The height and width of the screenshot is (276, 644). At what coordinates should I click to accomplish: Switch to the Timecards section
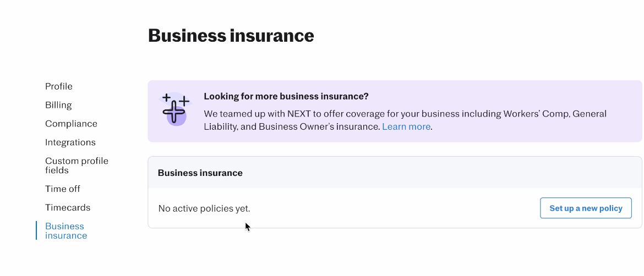68,208
